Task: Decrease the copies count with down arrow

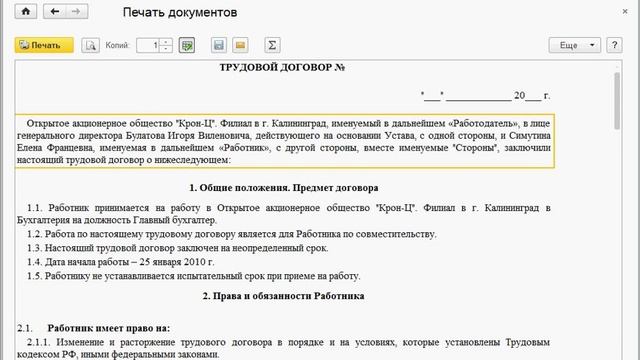Action: [166, 49]
